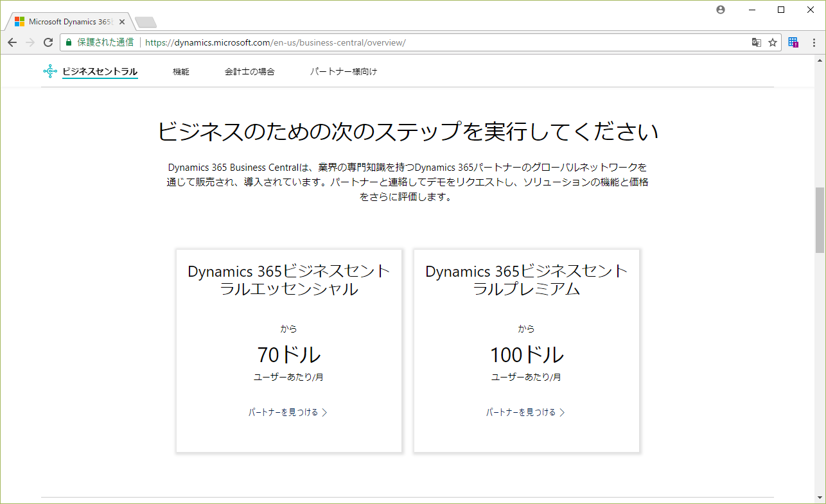Screen dimensions: 826x504
Task: Go to 会計士の場合 navigation item
Action: (x=250, y=72)
